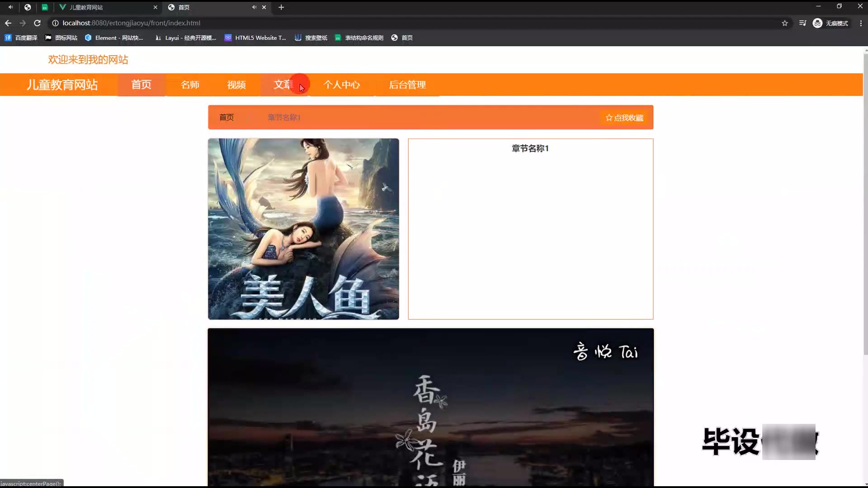
Task: Open a new browser tab
Action: pos(281,7)
